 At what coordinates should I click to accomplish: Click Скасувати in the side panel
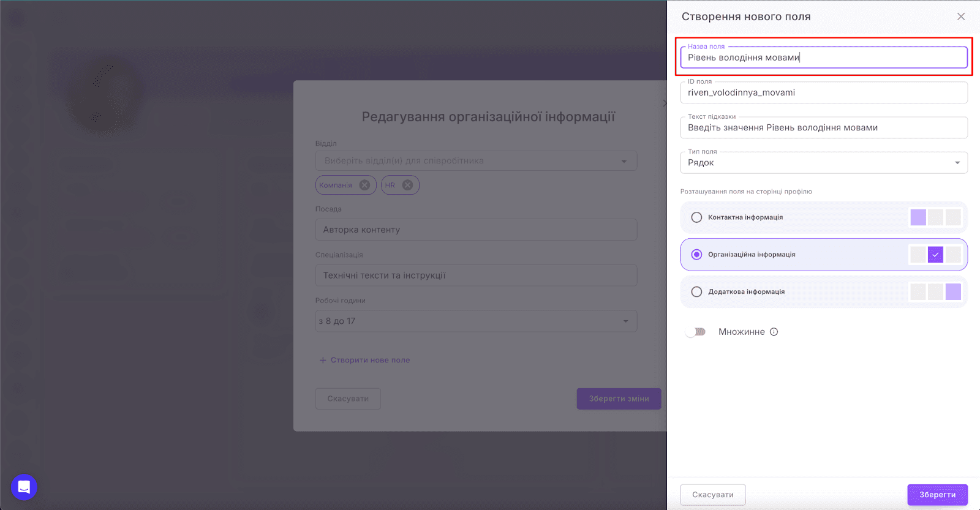pos(713,495)
